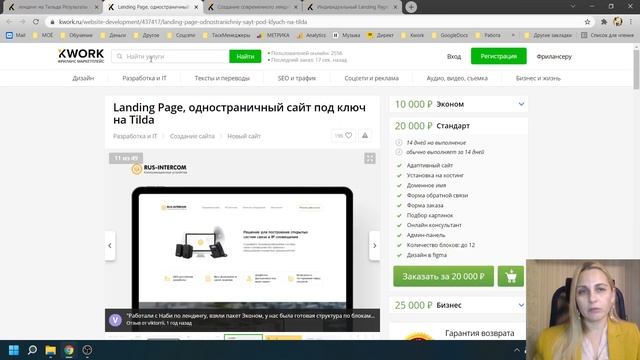This screenshot has width=640, height=360.
Task: Open SEO и трафик category menu
Action: point(297,78)
